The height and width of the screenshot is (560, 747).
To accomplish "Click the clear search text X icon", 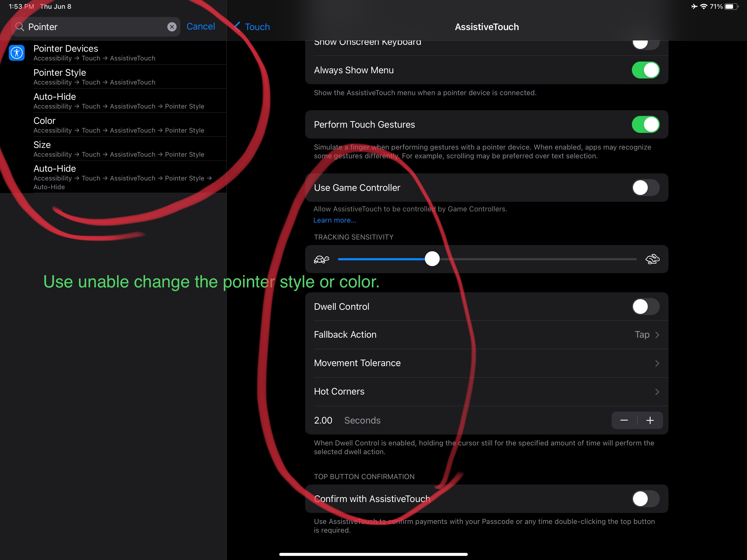I will click(172, 27).
